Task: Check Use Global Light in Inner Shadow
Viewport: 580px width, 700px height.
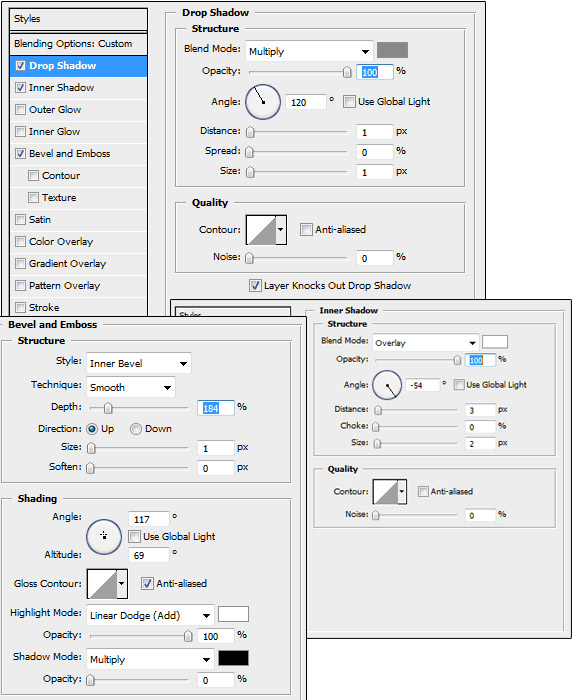Action: (459, 385)
